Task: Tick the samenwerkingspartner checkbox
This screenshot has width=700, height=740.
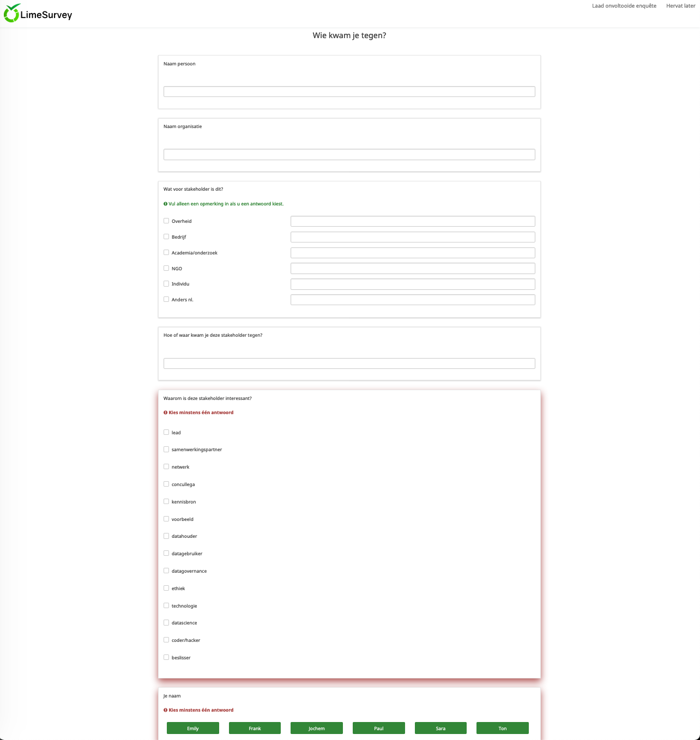Action: [166, 450]
